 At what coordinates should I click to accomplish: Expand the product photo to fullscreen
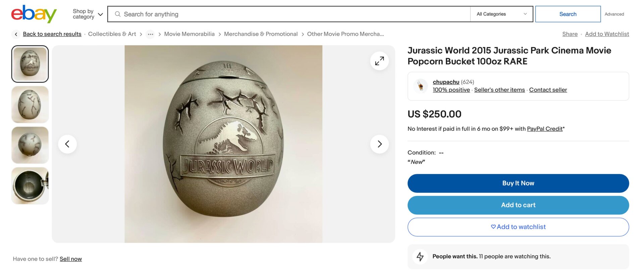pyautogui.click(x=379, y=61)
